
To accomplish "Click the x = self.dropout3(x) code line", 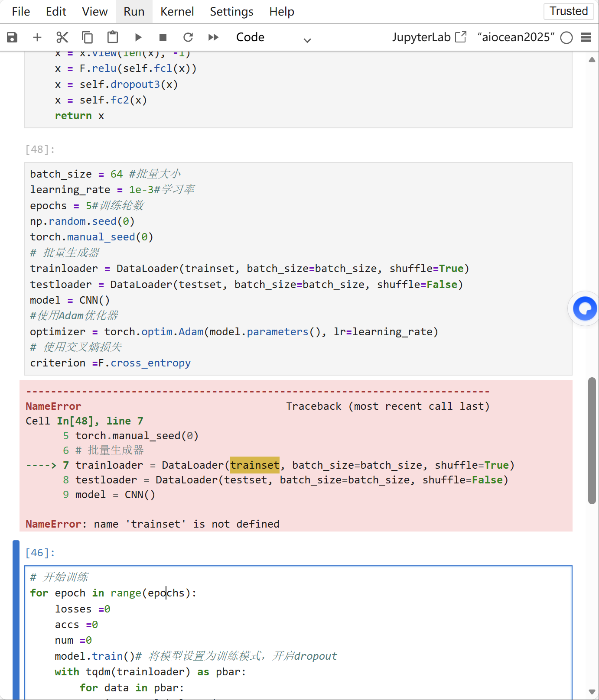I will pyautogui.click(x=117, y=84).
